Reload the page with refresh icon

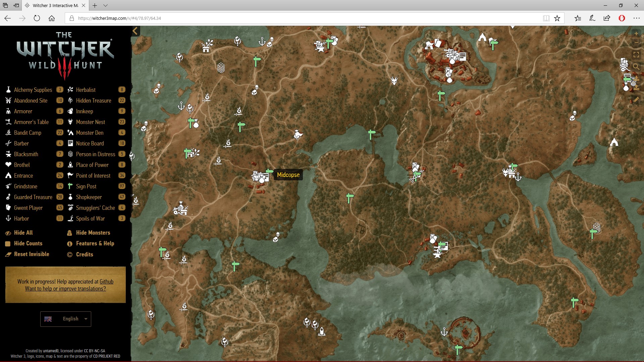37,18
